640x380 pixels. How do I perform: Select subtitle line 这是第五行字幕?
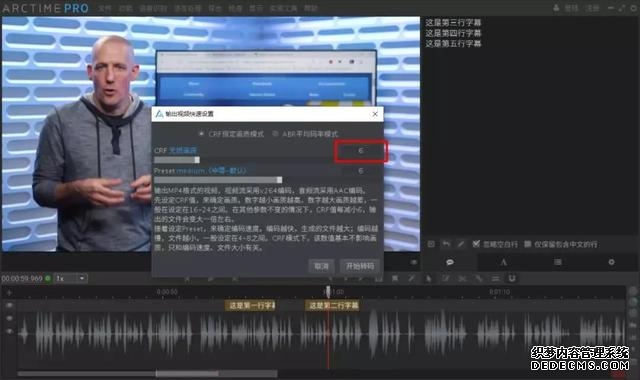point(453,44)
